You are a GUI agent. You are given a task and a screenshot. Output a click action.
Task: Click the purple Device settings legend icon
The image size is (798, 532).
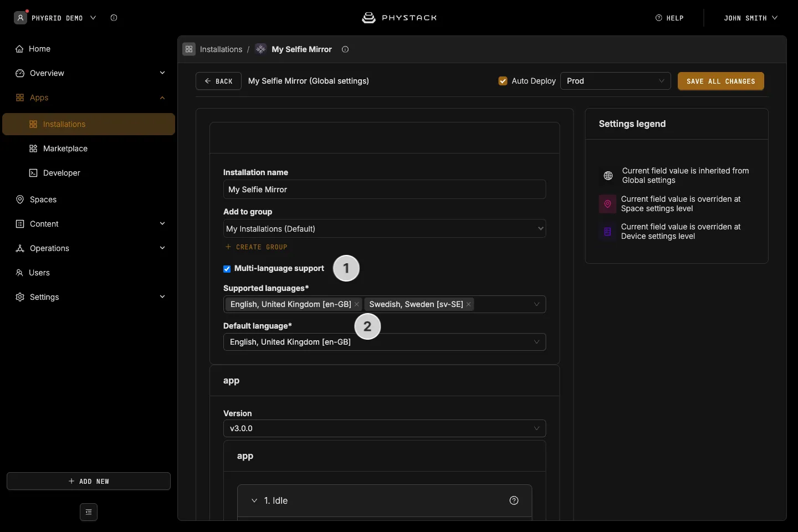(x=607, y=232)
